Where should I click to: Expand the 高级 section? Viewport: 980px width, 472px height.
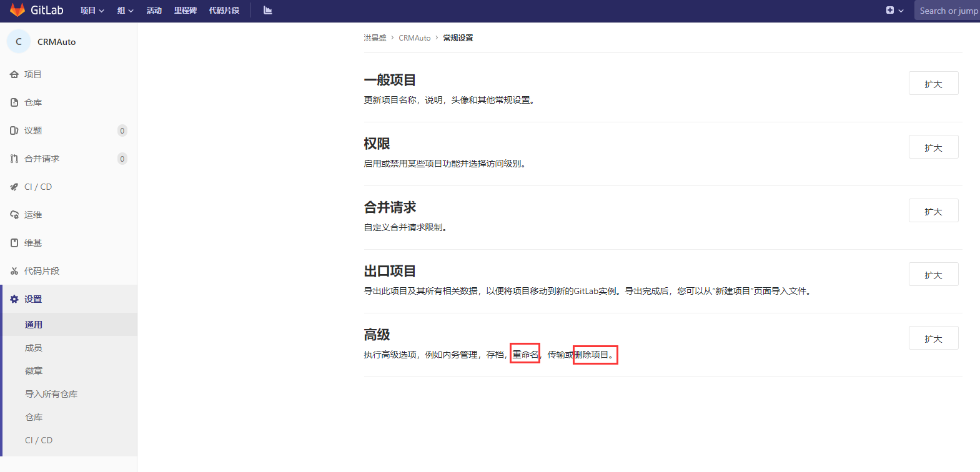pyautogui.click(x=933, y=338)
